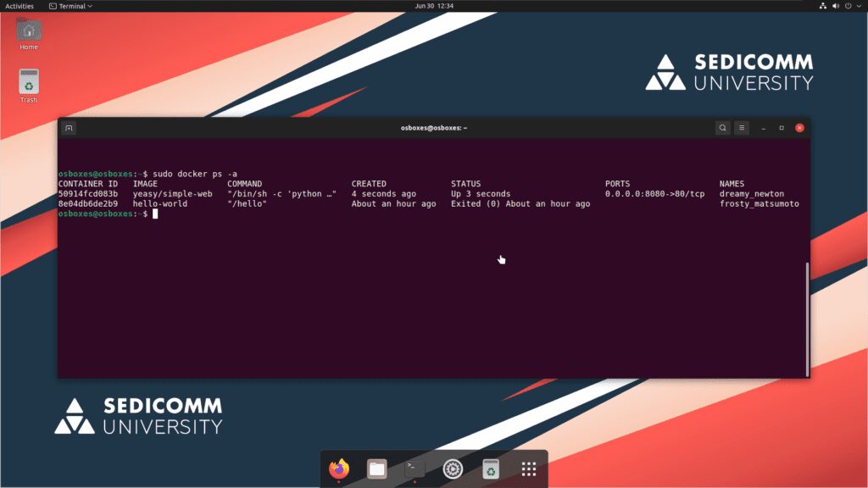868x488 pixels.
Task: Open Files manager from the dock
Action: coord(377,469)
